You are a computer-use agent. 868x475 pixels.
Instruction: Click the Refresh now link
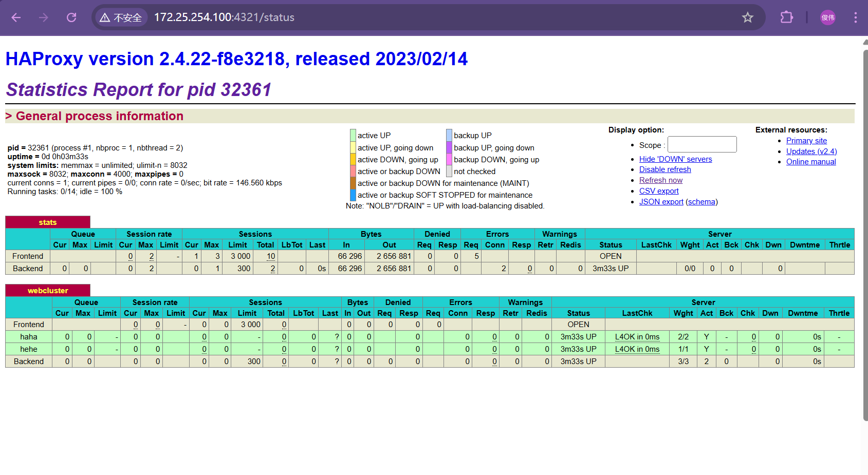[661, 180]
